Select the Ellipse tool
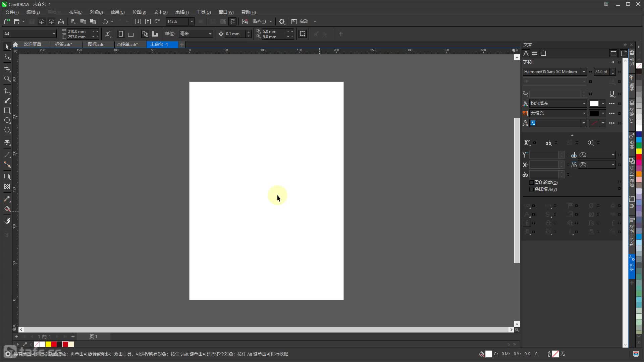 click(x=7, y=120)
